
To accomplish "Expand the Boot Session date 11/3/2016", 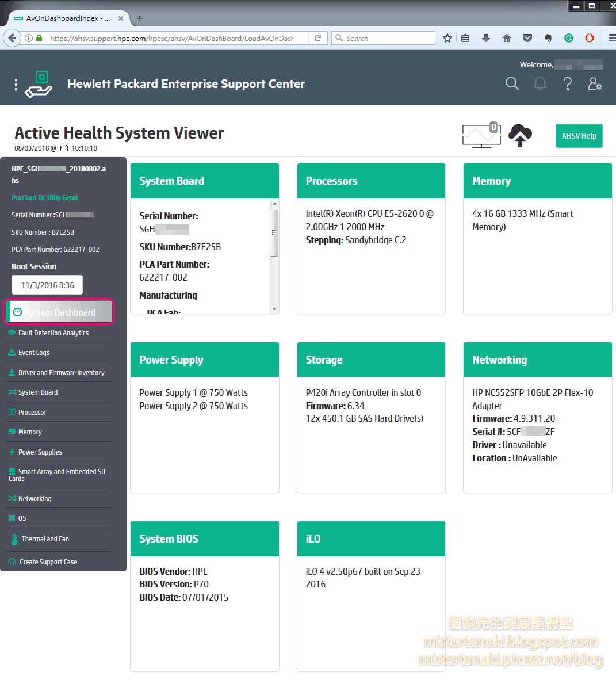I will 47,285.
